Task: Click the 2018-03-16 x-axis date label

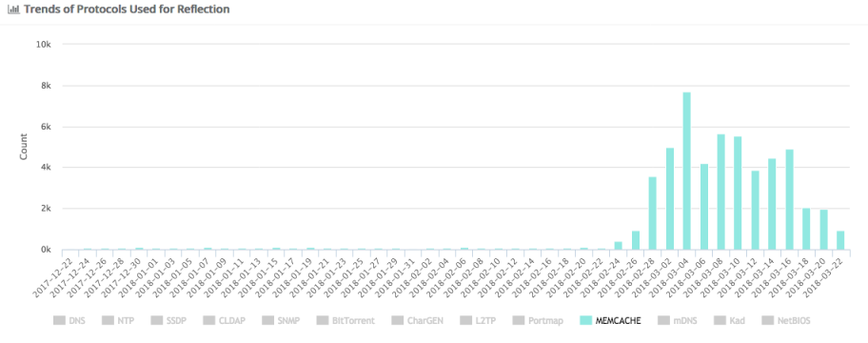Action: pyautogui.click(x=777, y=274)
